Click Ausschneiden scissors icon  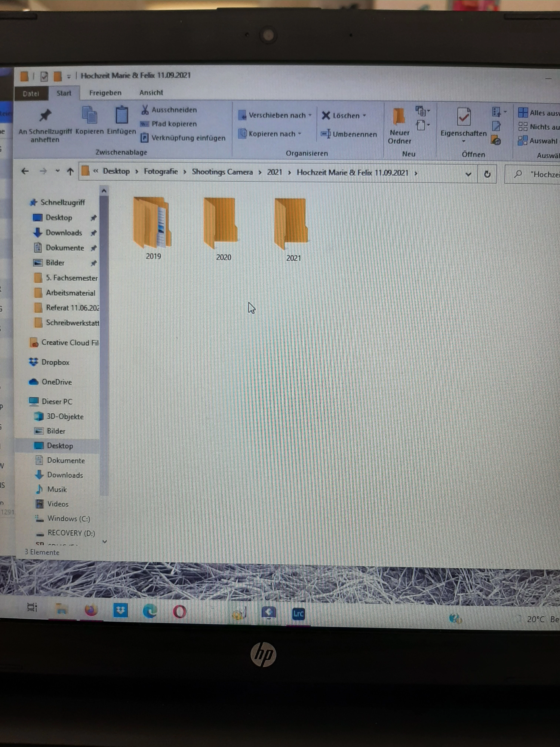[145, 110]
